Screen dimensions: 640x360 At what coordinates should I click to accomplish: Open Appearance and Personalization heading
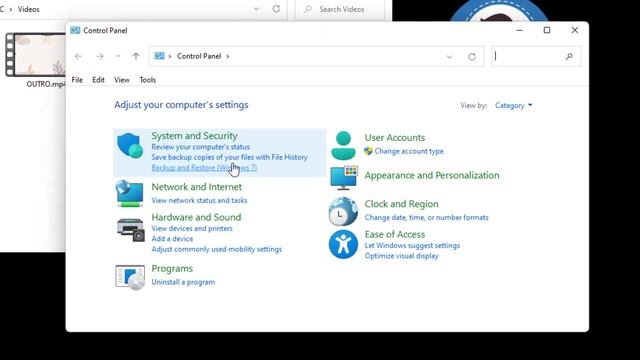(x=432, y=176)
